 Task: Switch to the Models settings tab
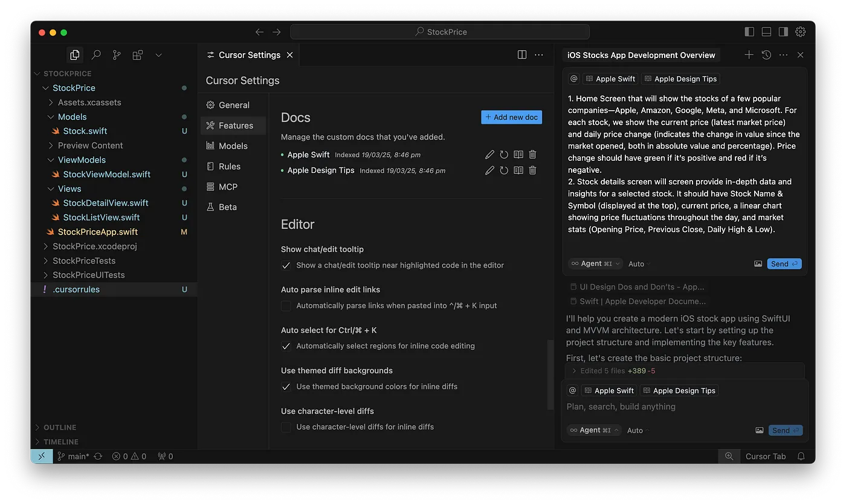pos(233,146)
